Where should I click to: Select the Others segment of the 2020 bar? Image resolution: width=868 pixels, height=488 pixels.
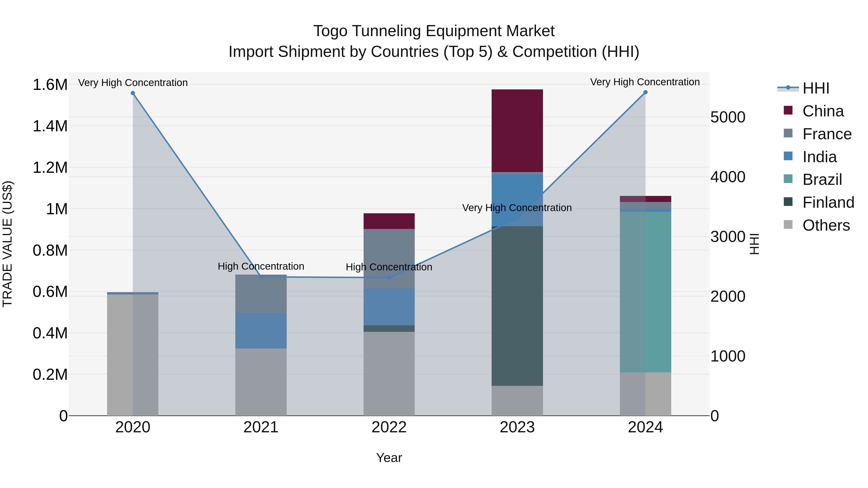133,355
